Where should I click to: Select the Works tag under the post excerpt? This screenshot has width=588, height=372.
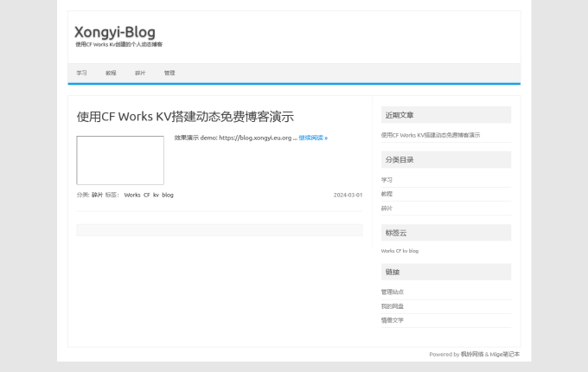click(132, 195)
